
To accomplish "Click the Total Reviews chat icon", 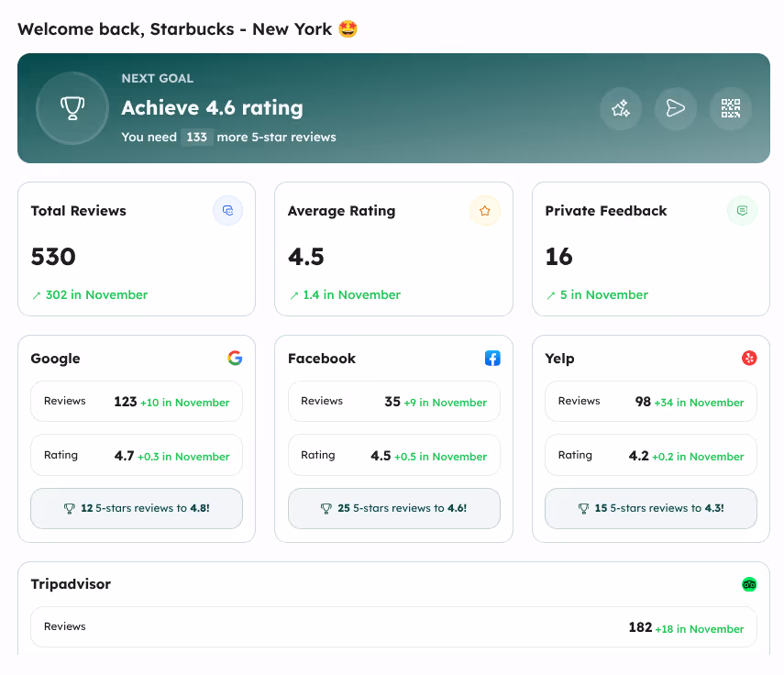I will (228, 211).
